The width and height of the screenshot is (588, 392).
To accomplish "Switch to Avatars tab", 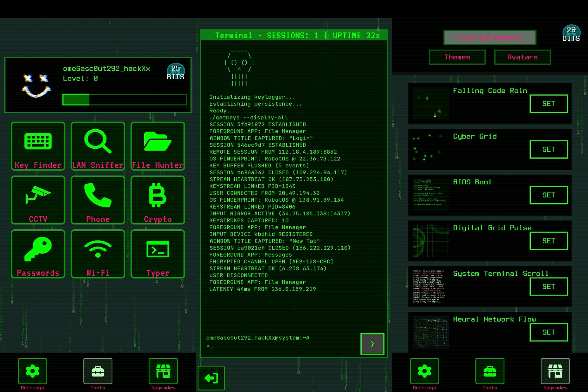I will (x=522, y=57).
